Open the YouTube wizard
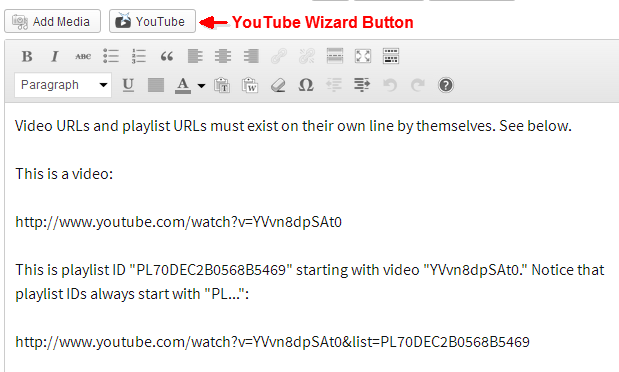619x372 pixels. point(152,21)
